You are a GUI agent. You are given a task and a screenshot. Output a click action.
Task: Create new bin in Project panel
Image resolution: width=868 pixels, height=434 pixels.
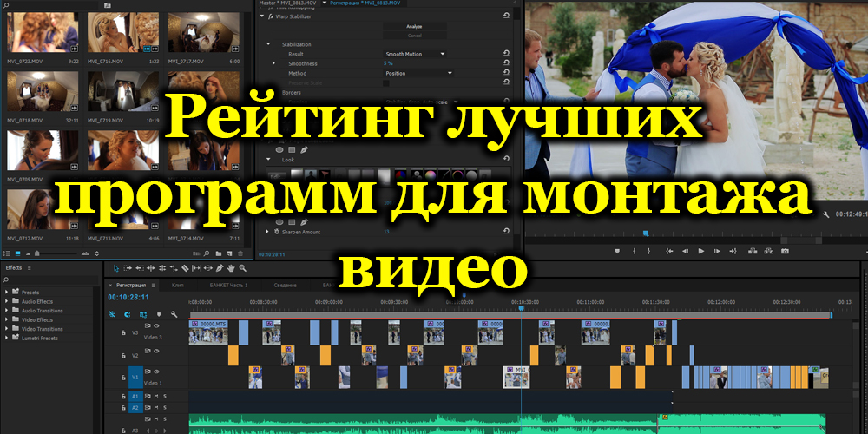click(x=219, y=253)
